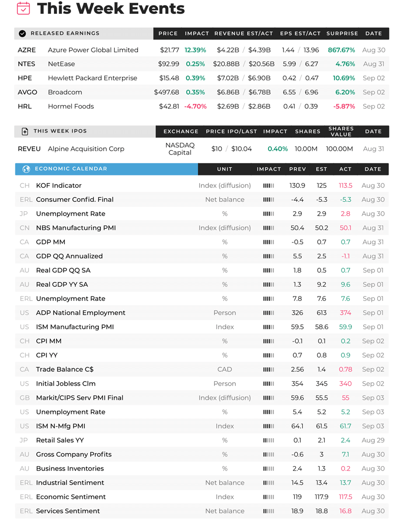Viewport: 400px width, 532px height.
Task: Click the Price IPO/Last column header
Action: tap(231, 132)
